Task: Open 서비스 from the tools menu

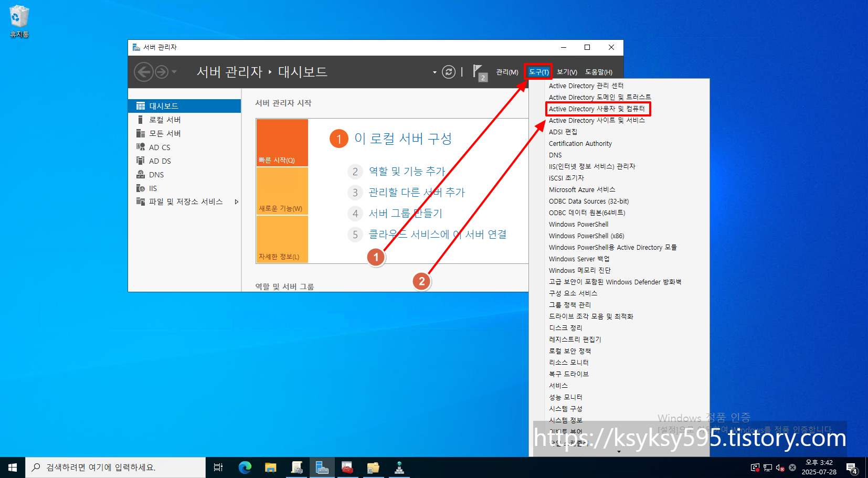Action: coord(558,386)
